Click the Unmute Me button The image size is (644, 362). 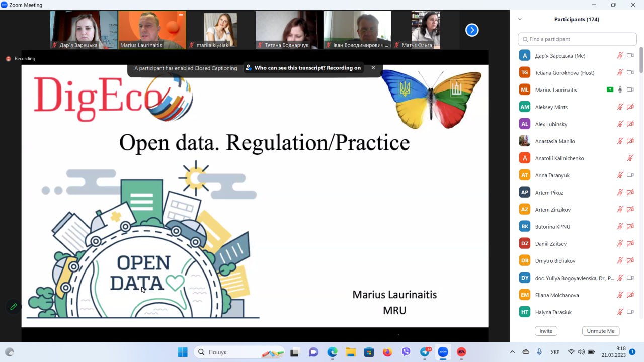click(601, 331)
